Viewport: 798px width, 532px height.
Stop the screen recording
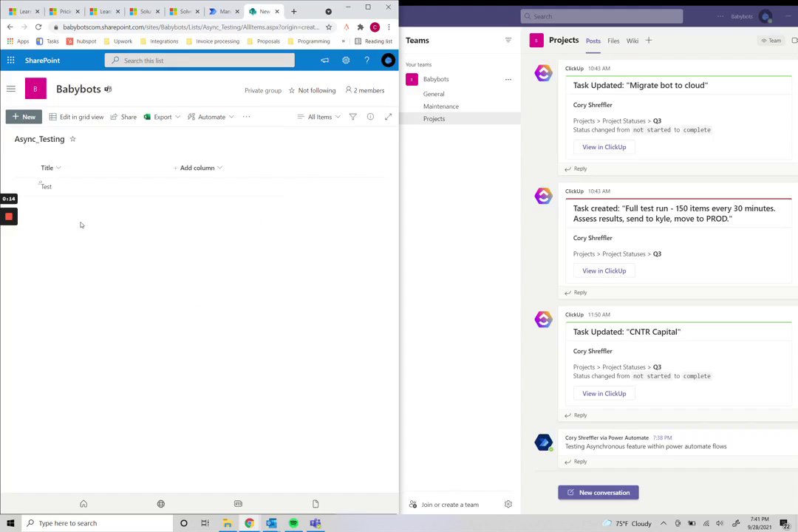click(9, 216)
